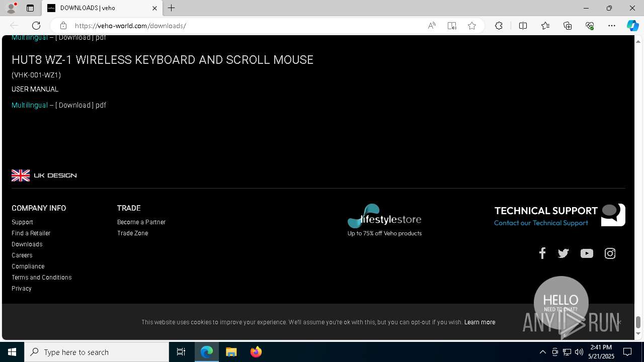The height and width of the screenshot is (362, 644).
Task: Open notification center
Action: tap(627, 352)
